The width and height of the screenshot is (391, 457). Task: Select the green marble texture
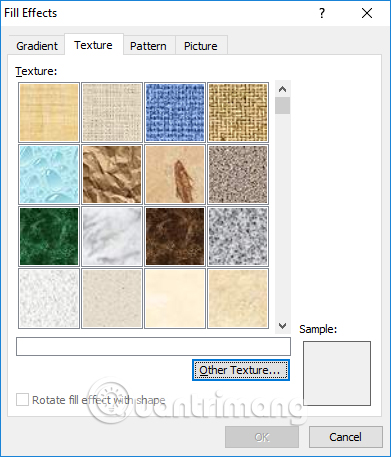point(49,236)
